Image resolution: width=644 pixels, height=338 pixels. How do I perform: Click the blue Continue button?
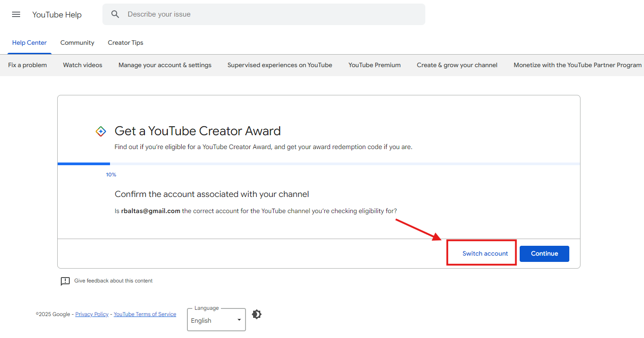[544, 253]
